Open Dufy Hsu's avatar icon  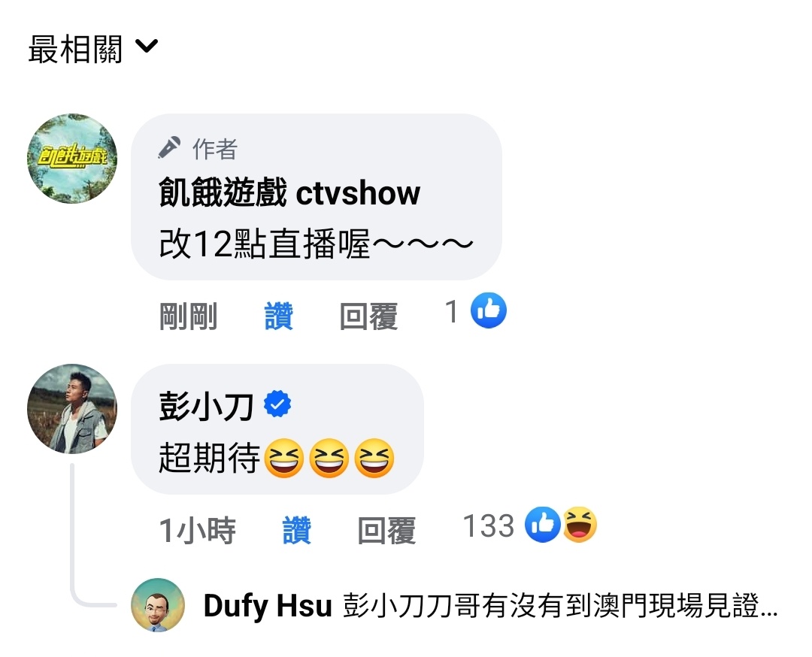click(x=158, y=604)
